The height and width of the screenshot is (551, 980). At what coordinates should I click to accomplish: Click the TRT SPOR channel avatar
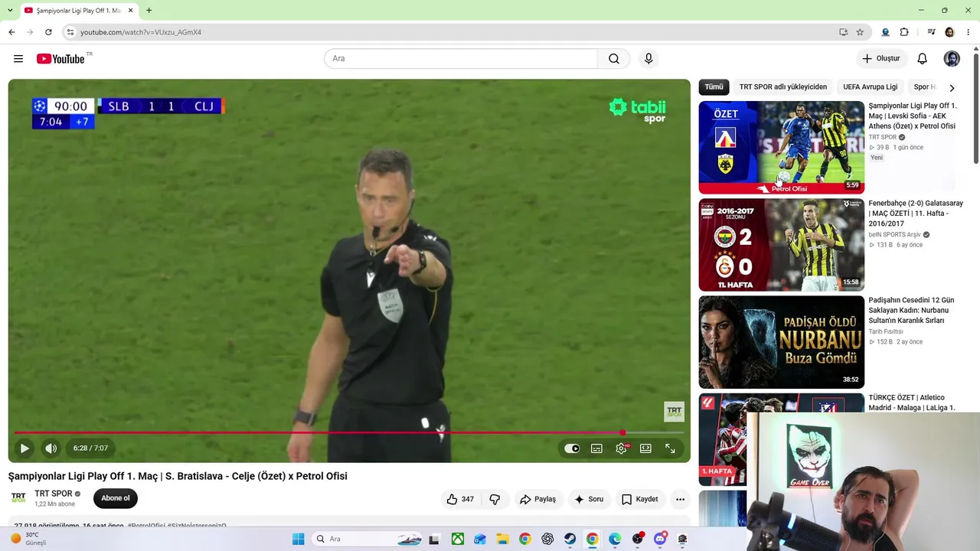click(x=18, y=498)
